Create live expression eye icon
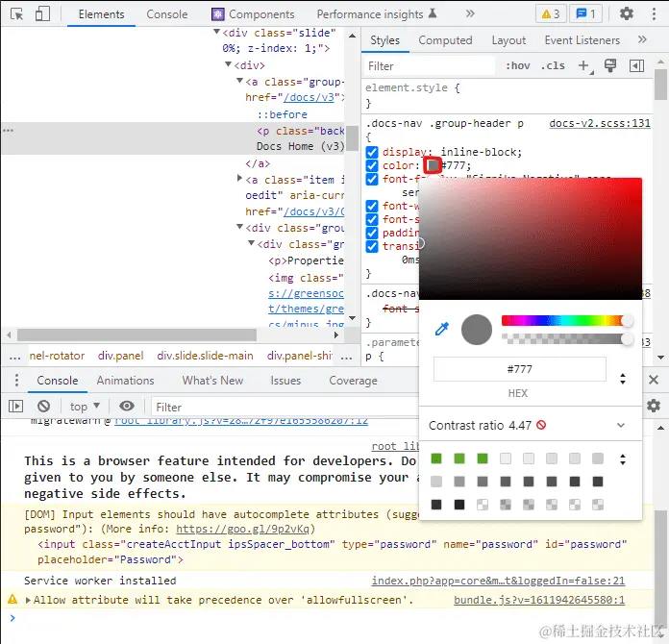This screenshot has height=644, width=669. click(127, 406)
